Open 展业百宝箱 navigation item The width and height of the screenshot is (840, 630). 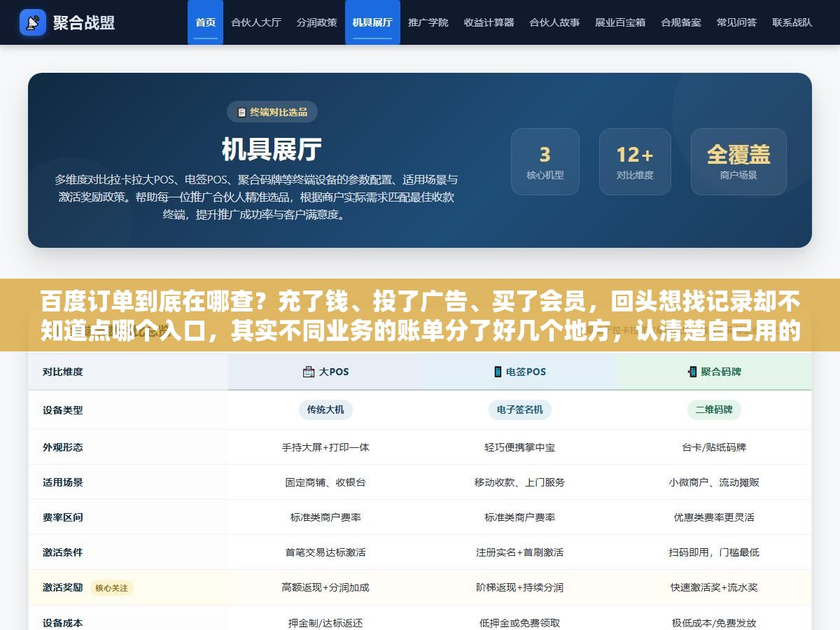click(x=620, y=22)
